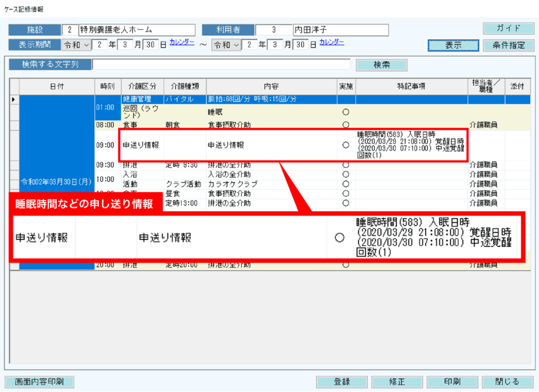Click the 特別養護老人ホーム facility name field
The image size is (539, 392).
pyautogui.click(x=137, y=30)
